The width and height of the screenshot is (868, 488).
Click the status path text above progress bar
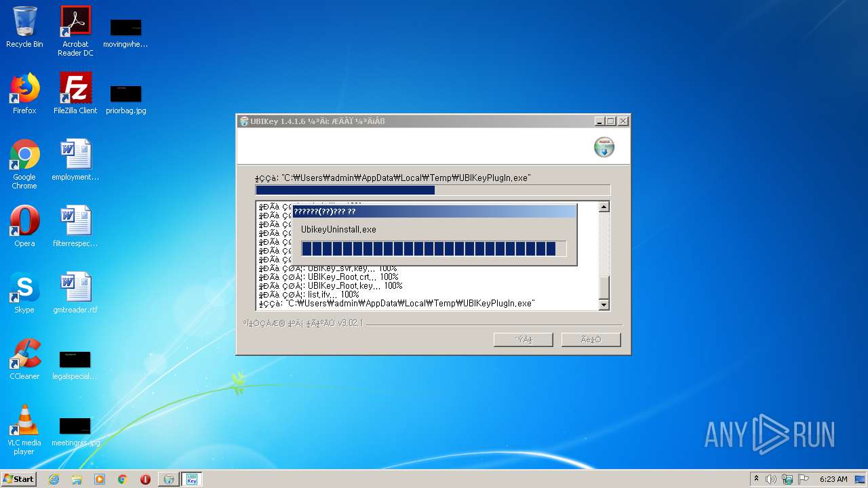(393, 178)
